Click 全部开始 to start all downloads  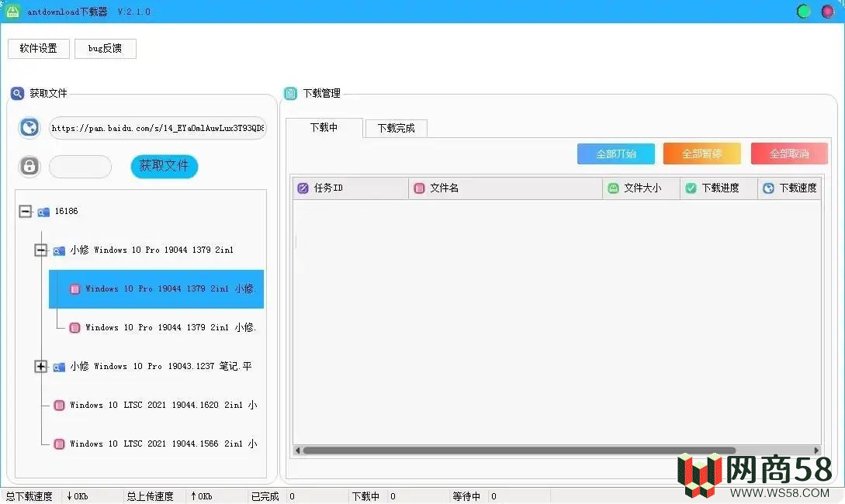click(x=616, y=154)
